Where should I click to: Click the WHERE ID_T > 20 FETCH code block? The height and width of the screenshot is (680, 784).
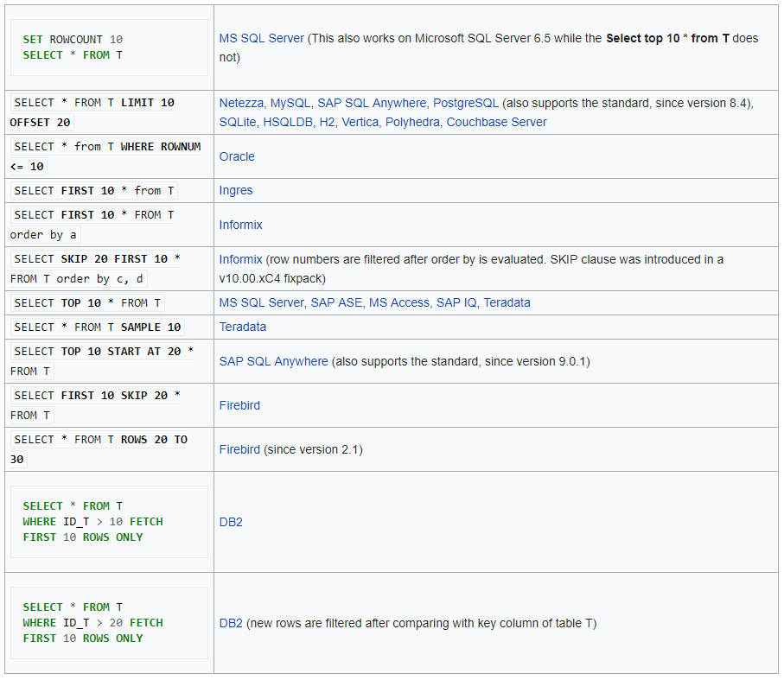(109, 623)
